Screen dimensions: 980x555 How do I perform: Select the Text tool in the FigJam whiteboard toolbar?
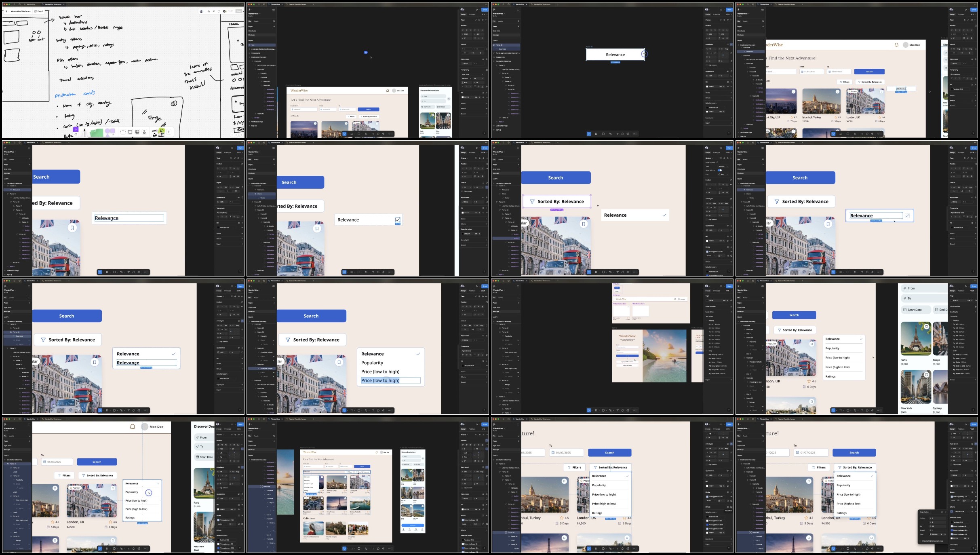[x=123, y=132]
